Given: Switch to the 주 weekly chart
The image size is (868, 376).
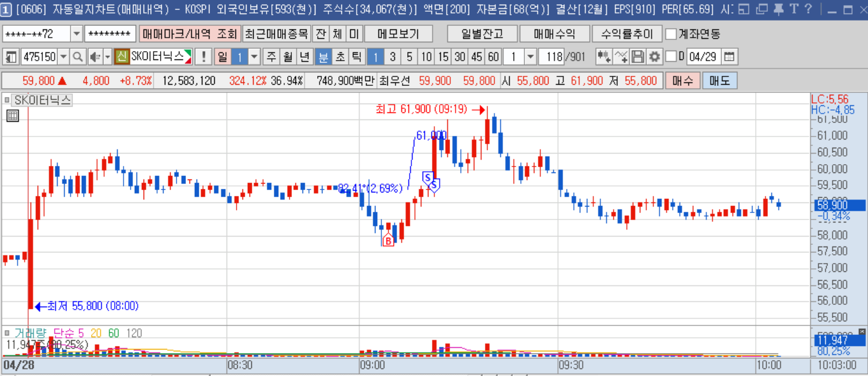Looking at the screenshot, I should 271,57.
